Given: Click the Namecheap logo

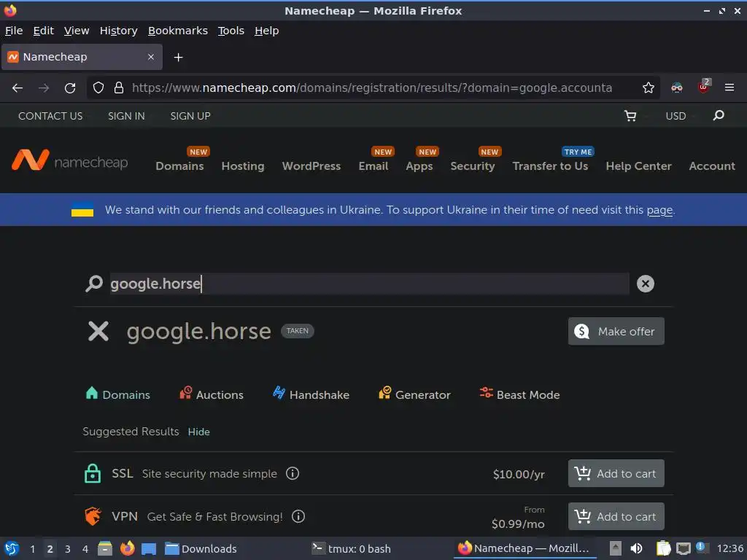Looking at the screenshot, I should tap(69, 160).
